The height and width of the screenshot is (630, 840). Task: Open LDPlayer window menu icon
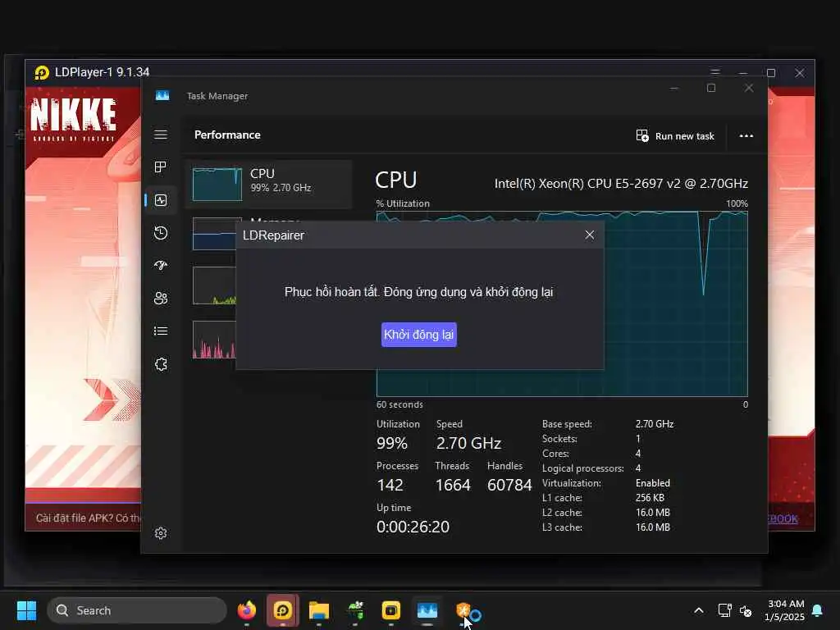715,72
